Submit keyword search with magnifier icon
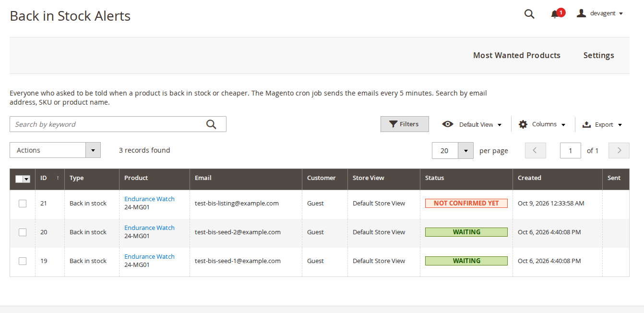644x313 pixels. [212, 124]
